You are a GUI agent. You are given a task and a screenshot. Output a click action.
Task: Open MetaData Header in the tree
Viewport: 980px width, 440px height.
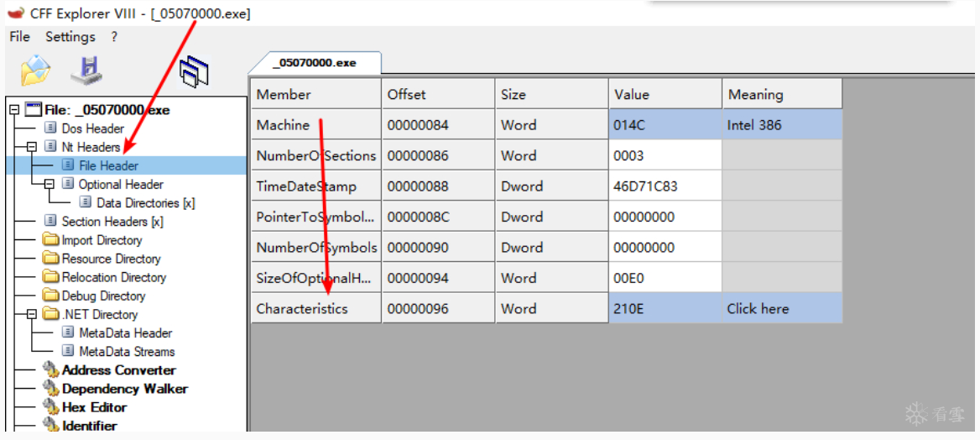pos(126,333)
